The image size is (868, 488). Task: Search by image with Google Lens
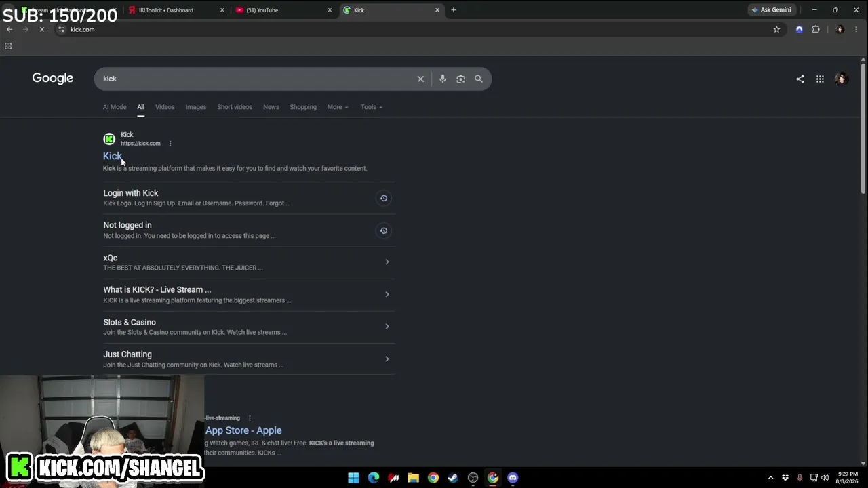(460, 79)
